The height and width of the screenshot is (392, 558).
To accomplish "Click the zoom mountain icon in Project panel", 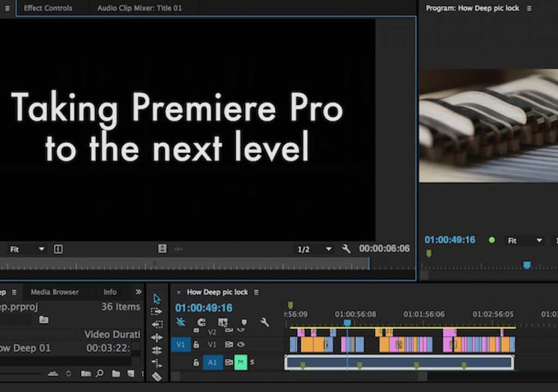I will 53,373.
